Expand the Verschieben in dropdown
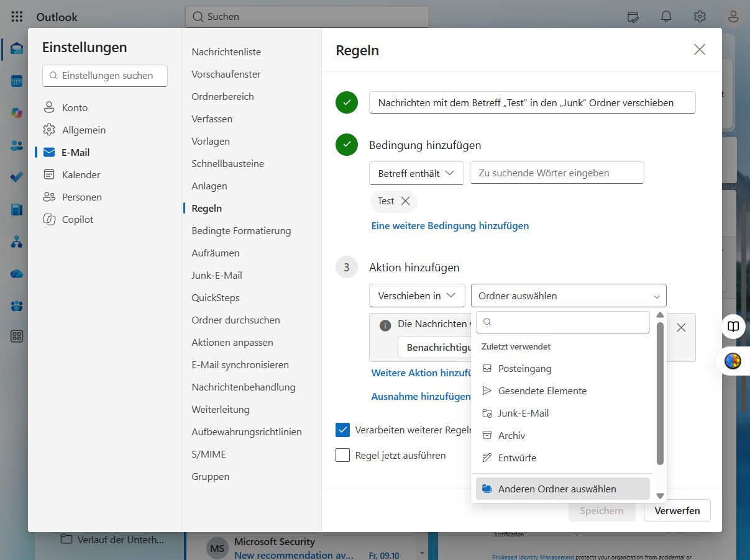The height and width of the screenshot is (560, 750). [417, 296]
